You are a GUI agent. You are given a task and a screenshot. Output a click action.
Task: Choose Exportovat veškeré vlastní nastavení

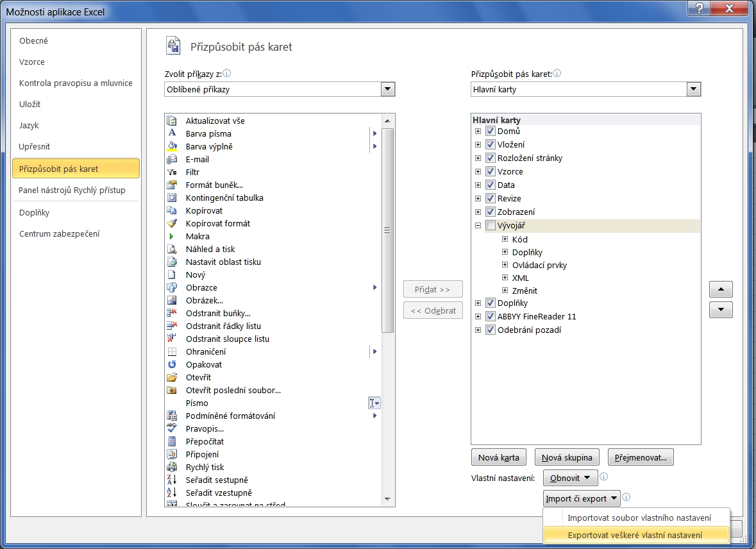[637, 534]
